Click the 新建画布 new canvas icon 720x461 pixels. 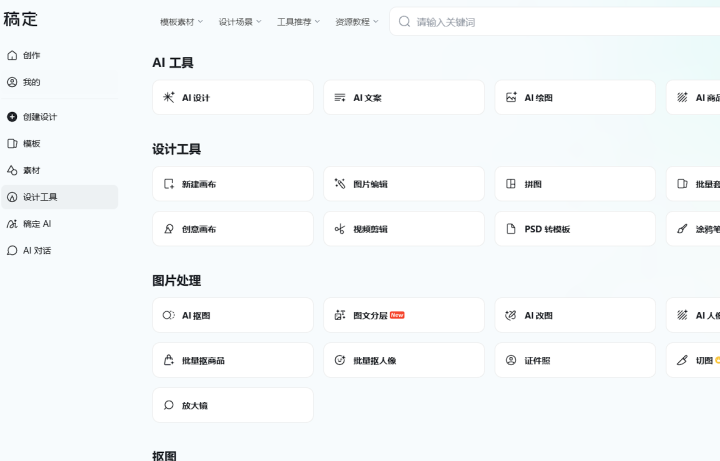[x=169, y=185]
